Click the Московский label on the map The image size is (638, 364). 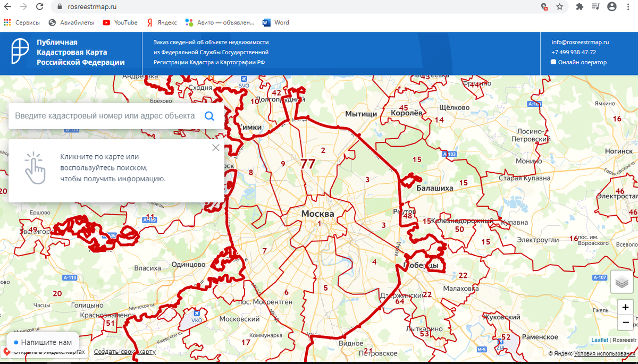coord(239,319)
